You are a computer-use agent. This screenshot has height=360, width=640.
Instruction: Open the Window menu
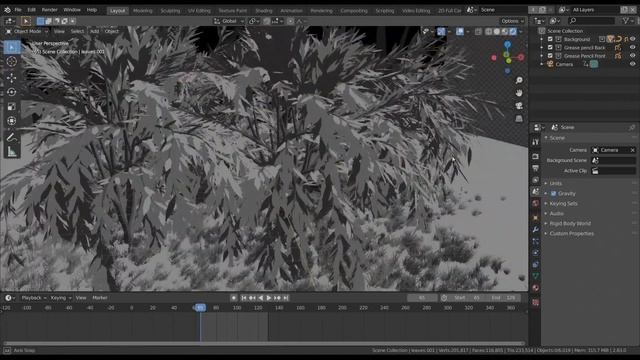pos(72,10)
